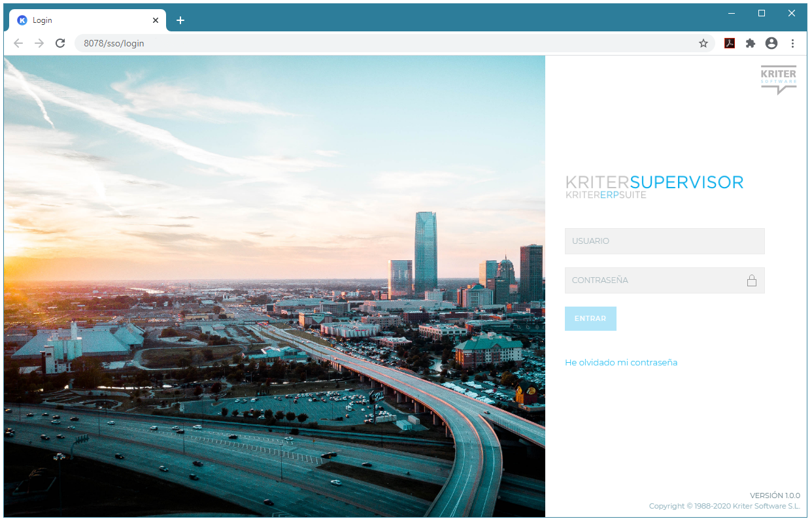812x521 pixels.
Task: Reload the login page
Action: [x=60, y=43]
